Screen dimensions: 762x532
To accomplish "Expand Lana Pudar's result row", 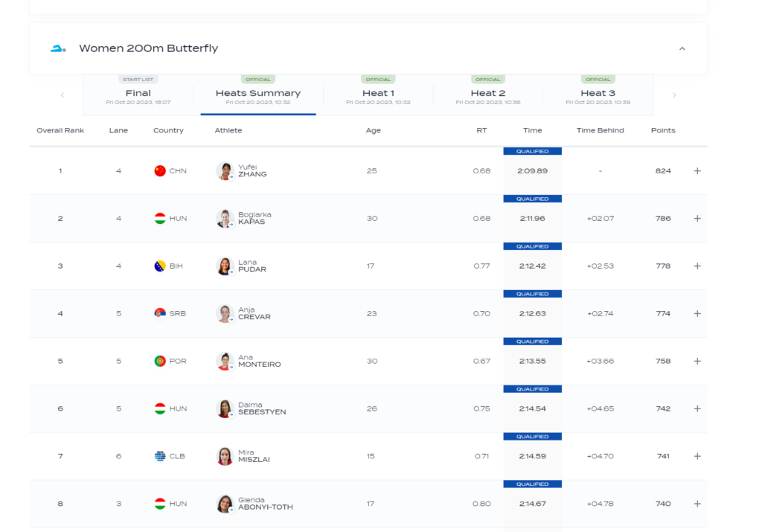I will tap(697, 266).
